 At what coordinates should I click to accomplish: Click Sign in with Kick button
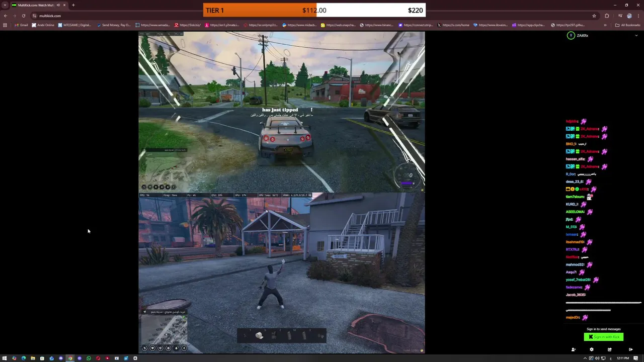[x=603, y=337]
